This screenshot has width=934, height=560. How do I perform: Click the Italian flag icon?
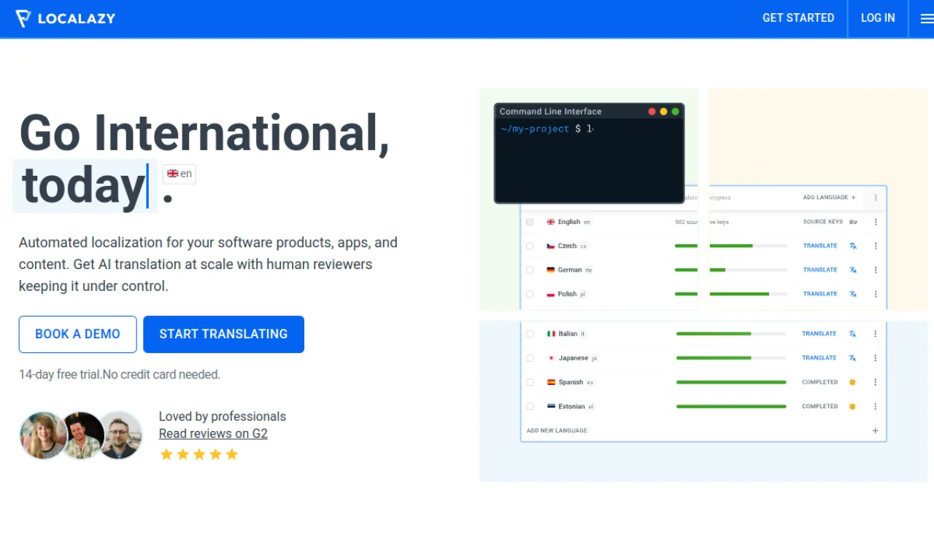pyautogui.click(x=552, y=334)
